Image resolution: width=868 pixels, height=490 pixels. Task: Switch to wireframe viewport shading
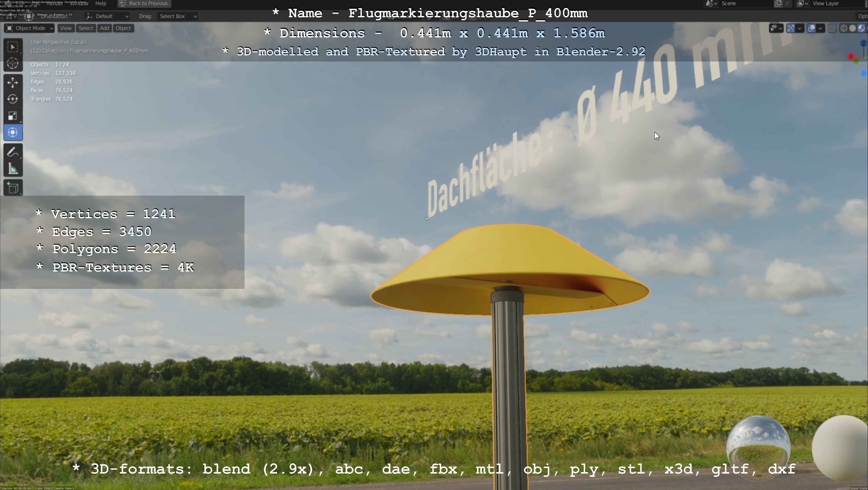click(x=844, y=28)
